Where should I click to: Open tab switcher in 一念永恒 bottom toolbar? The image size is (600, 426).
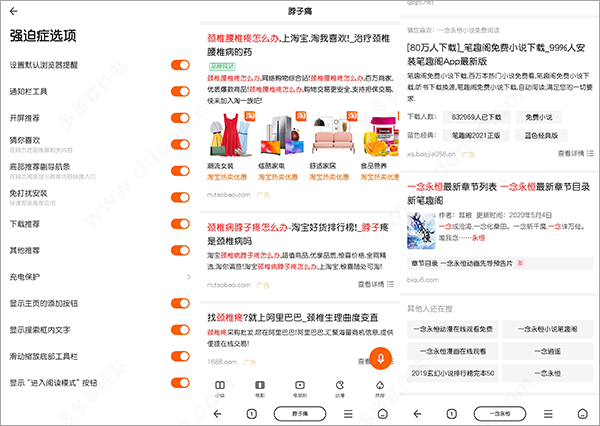coord(452,414)
